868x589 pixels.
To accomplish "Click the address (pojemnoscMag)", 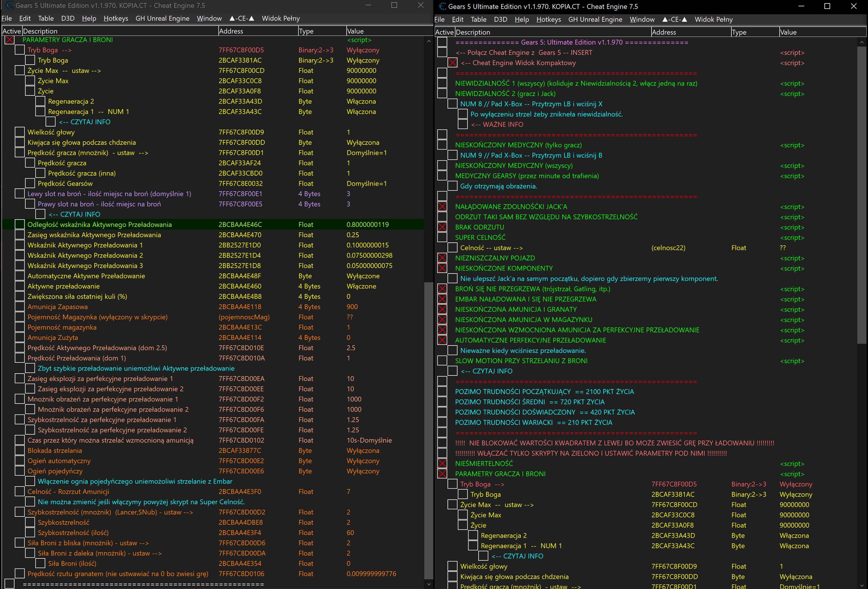I will coord(244,317).
